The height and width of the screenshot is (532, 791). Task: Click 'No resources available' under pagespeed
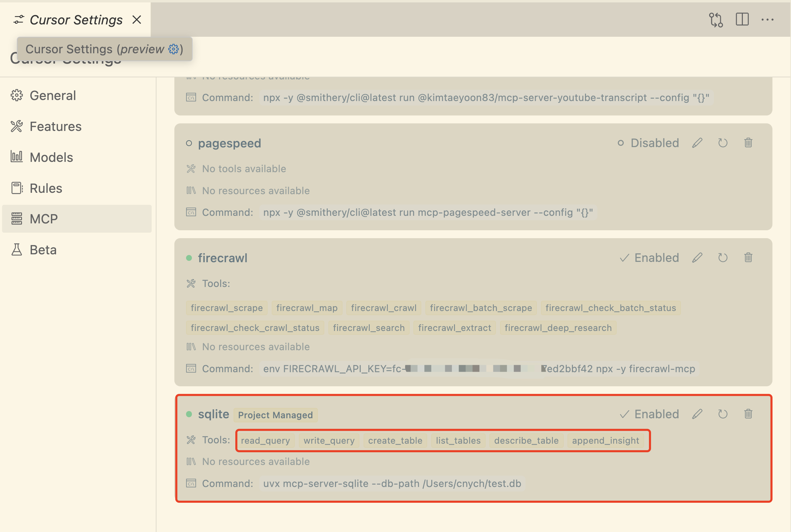[256, 191]
